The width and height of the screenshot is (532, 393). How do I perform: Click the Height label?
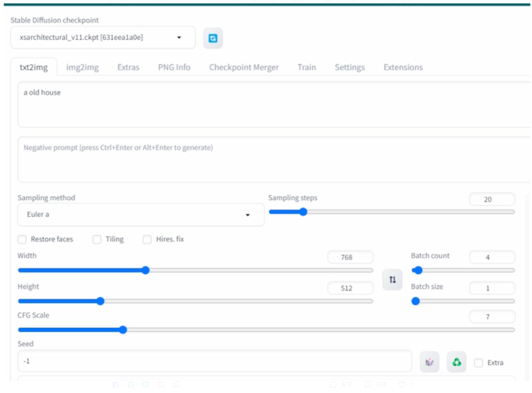click(28, 287)
